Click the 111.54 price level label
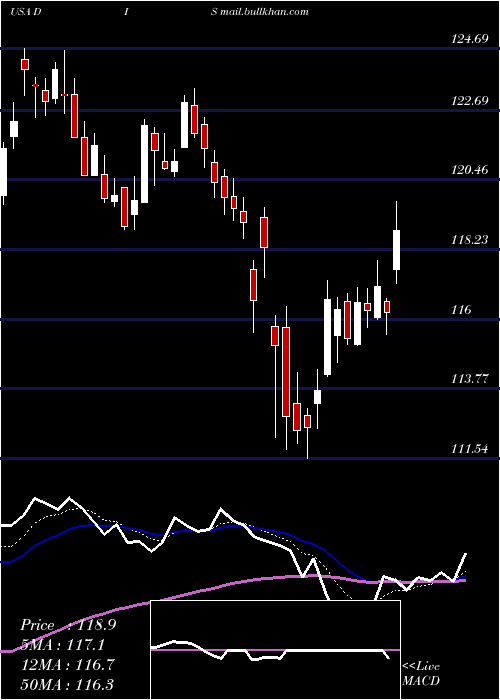The width and height of the screenshot is (500, 700). (x=470, y=449)
